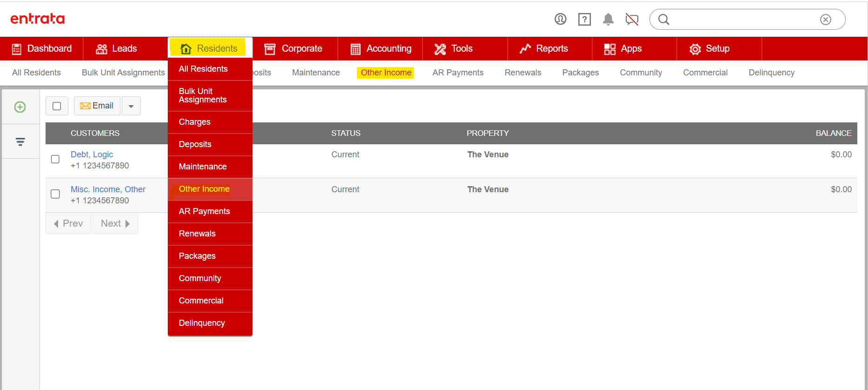Choose Charges from Residents dropdown
The width and height of the screenshot is (868, 390).
210,122
